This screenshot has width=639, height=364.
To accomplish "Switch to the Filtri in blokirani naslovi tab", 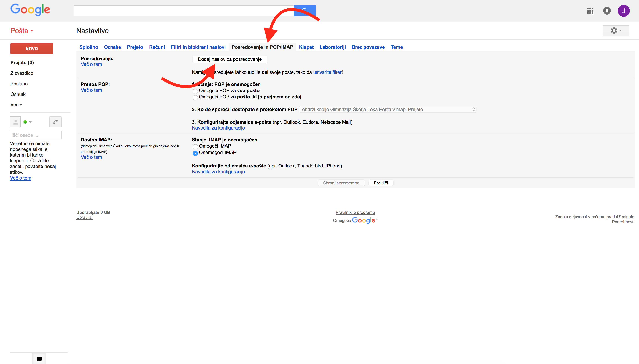I will point(198,47).
